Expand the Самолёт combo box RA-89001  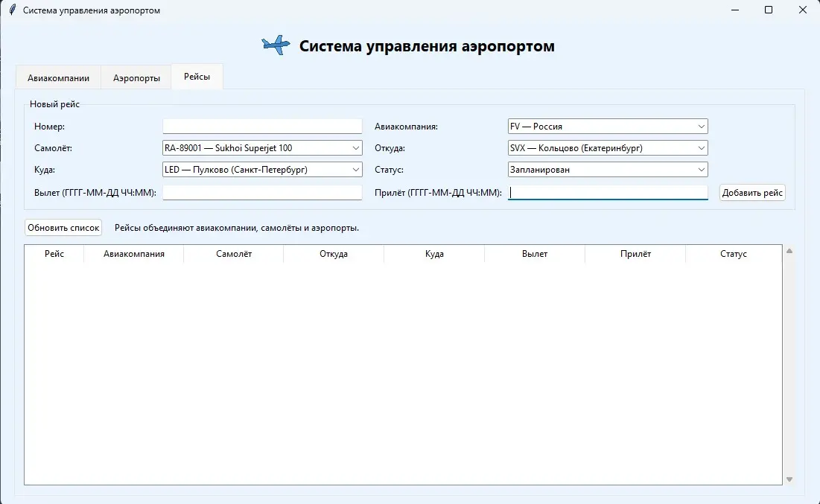(262, 148)
